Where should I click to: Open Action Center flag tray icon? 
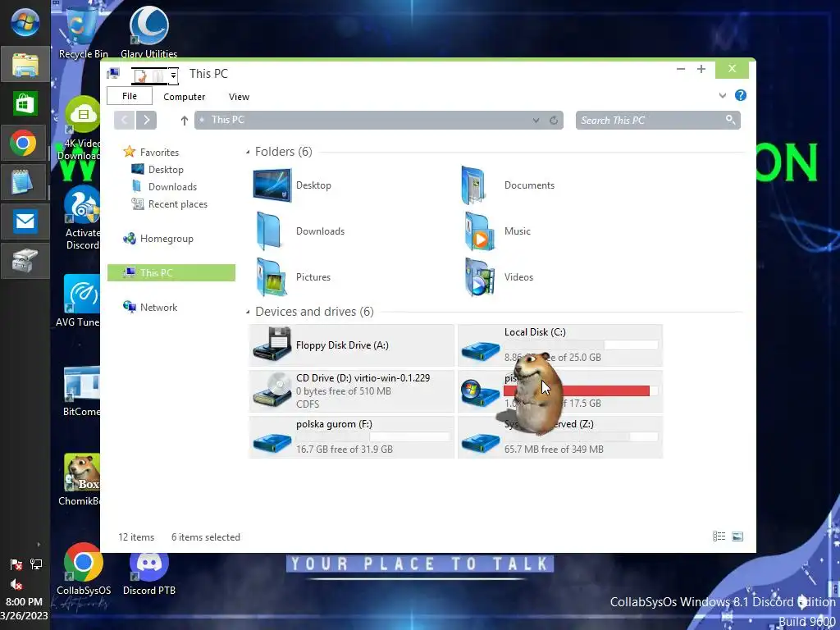(16, 564)
